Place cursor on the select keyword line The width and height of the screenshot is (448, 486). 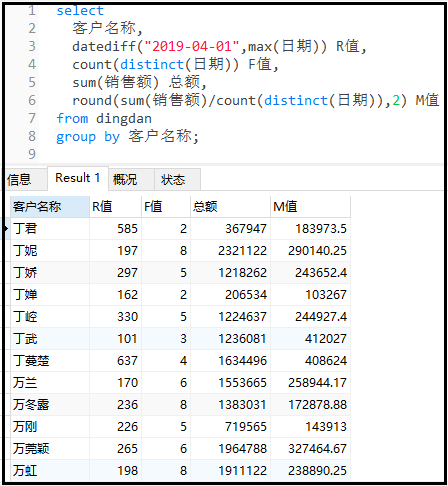(x=80, y=11)
